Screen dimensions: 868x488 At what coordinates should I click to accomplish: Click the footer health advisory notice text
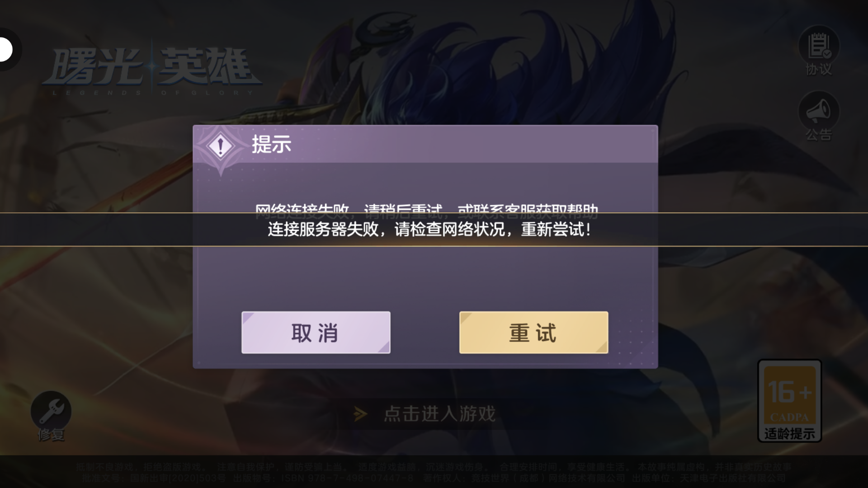[434, 467]
